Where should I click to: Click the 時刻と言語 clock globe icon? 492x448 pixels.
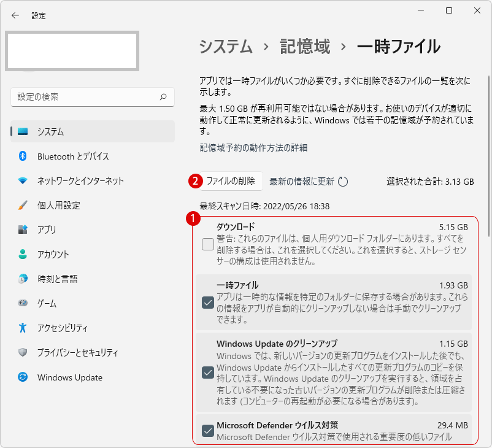point(23,279)
